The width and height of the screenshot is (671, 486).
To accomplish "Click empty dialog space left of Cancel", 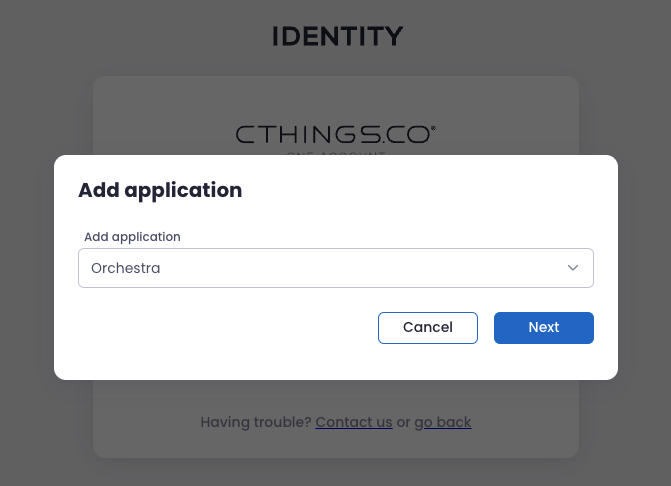I will coord(220,327).
